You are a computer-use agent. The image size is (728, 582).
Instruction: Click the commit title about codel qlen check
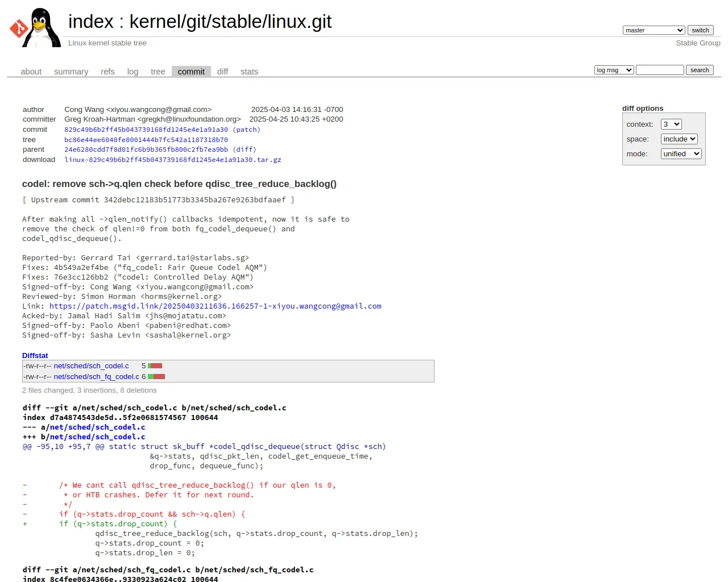point(179,184)
